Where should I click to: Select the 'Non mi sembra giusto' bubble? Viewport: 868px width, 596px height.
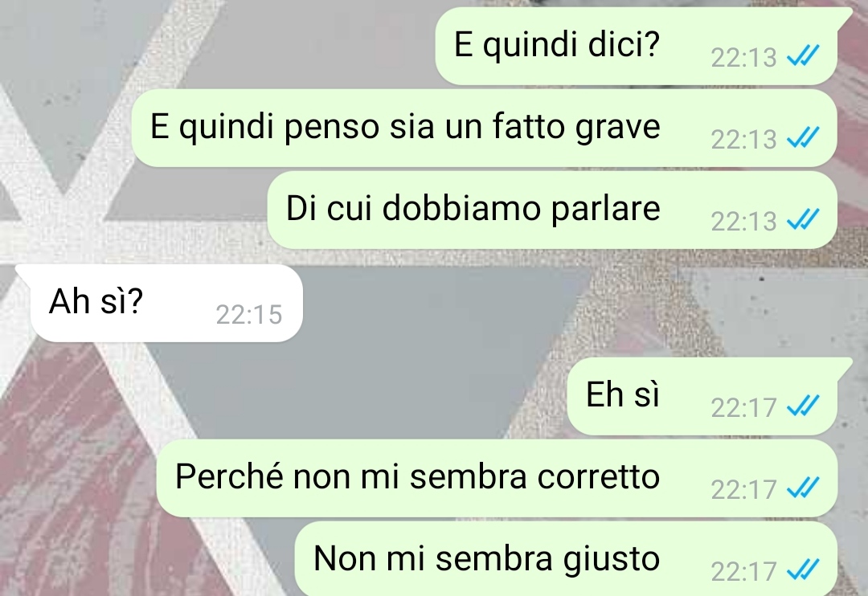pos(566,559)
